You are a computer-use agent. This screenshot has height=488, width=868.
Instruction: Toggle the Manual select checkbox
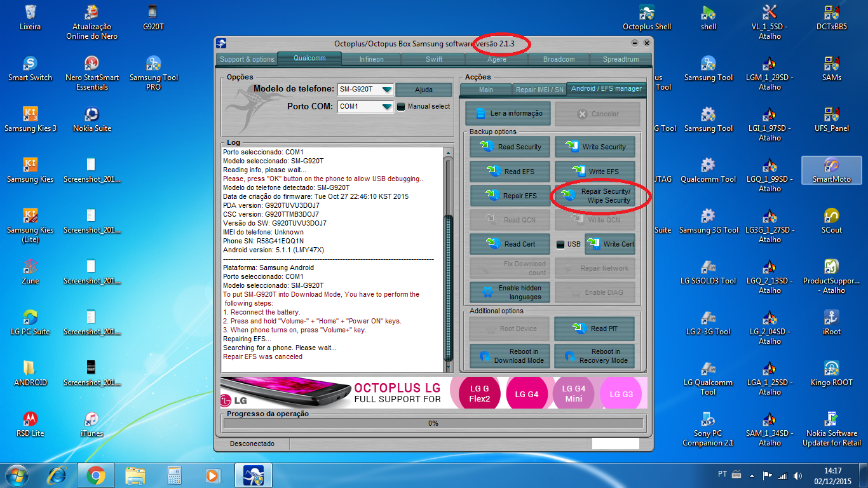click(x=401, y=107)
